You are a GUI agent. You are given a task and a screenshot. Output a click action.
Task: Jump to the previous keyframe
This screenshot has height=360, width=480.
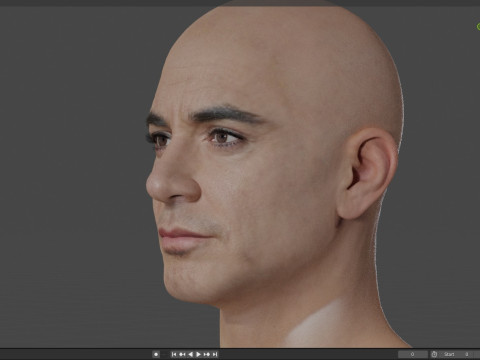[x=182, y=354]
